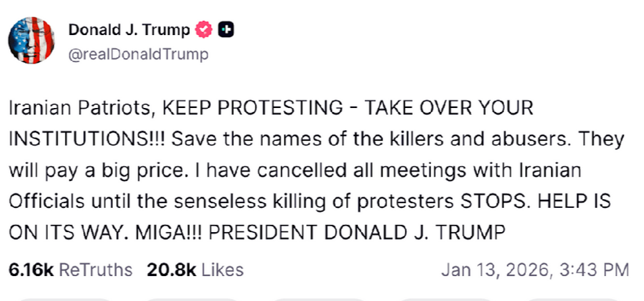Open the Jan 13, 2026 date link
Screen dimensions: 644x301
tap(492, 270)
